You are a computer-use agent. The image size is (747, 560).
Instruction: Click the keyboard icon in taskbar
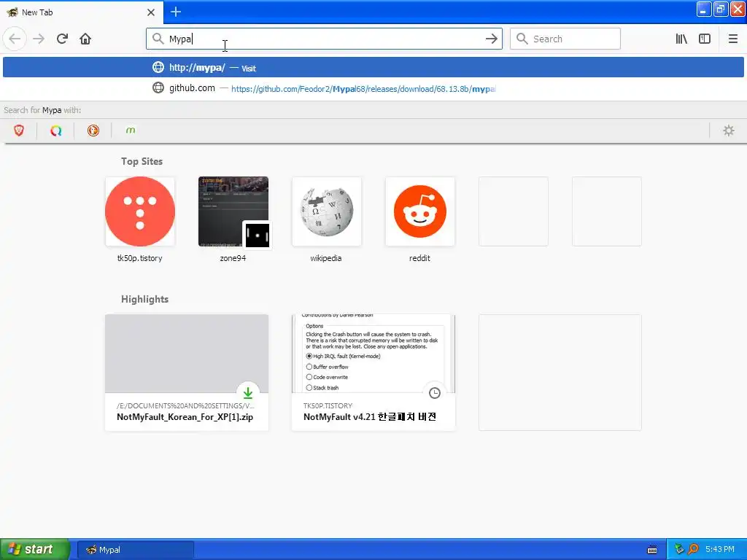coord(652,550)
